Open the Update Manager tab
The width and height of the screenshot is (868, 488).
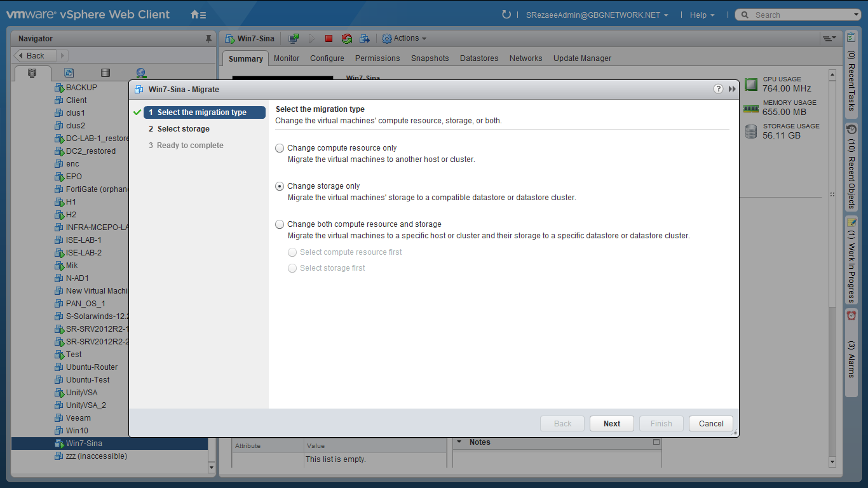(x=583, y=58)
